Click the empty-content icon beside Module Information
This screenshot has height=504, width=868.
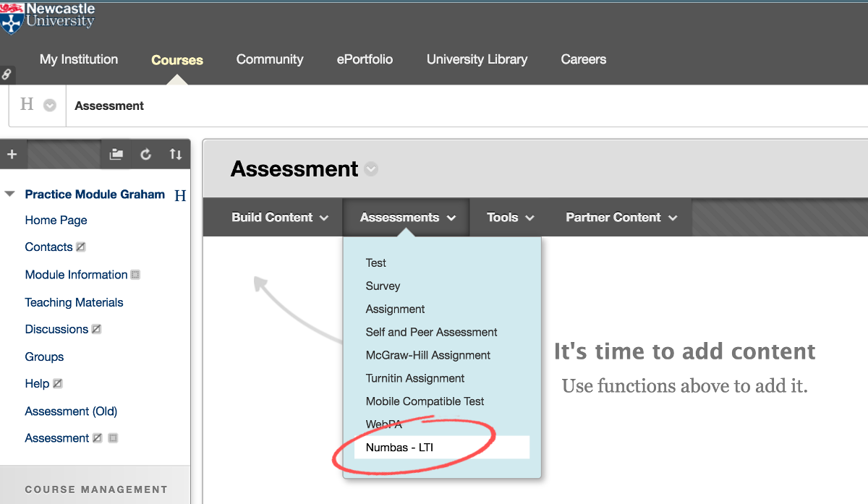pos(135,275)
